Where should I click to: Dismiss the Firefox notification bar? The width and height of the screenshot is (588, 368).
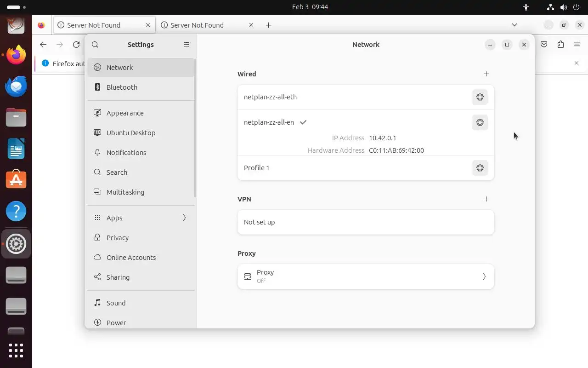[x=576, y=63]
